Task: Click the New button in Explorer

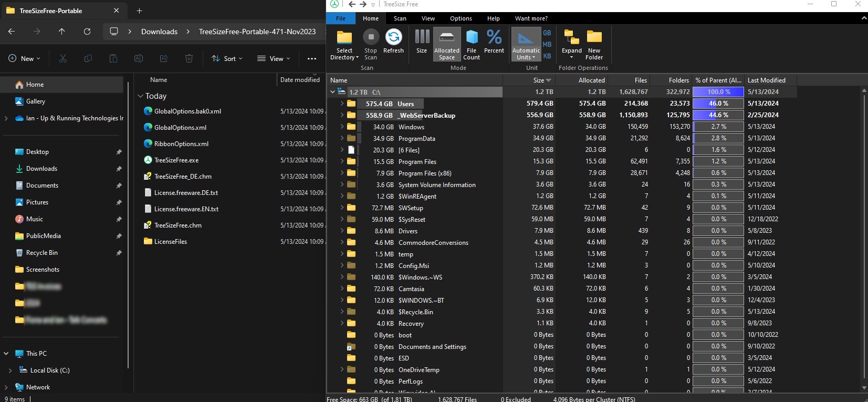Action: (x=24, y=58)
